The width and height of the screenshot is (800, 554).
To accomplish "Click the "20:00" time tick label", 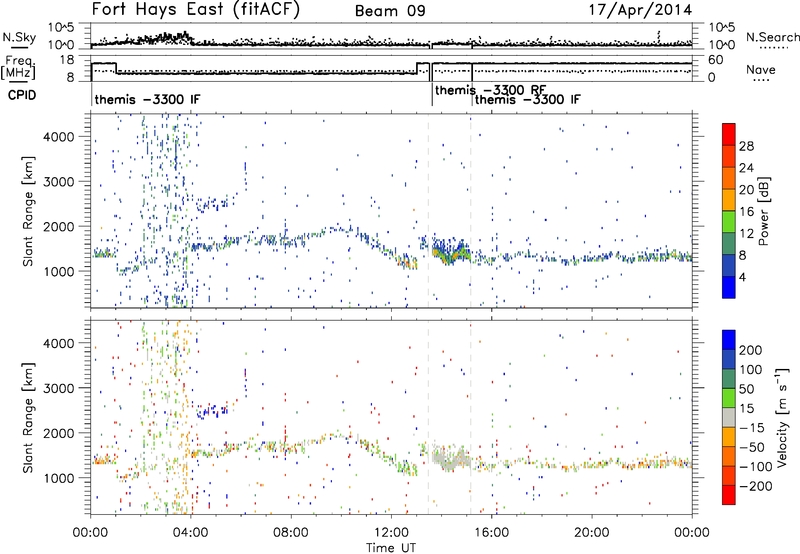I will tap(592, 533).
